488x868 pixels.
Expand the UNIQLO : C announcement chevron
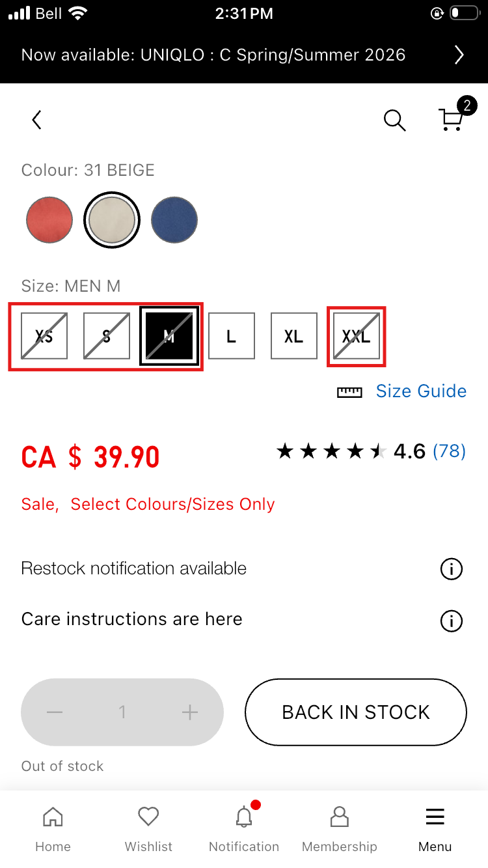[x=459, y=55]
